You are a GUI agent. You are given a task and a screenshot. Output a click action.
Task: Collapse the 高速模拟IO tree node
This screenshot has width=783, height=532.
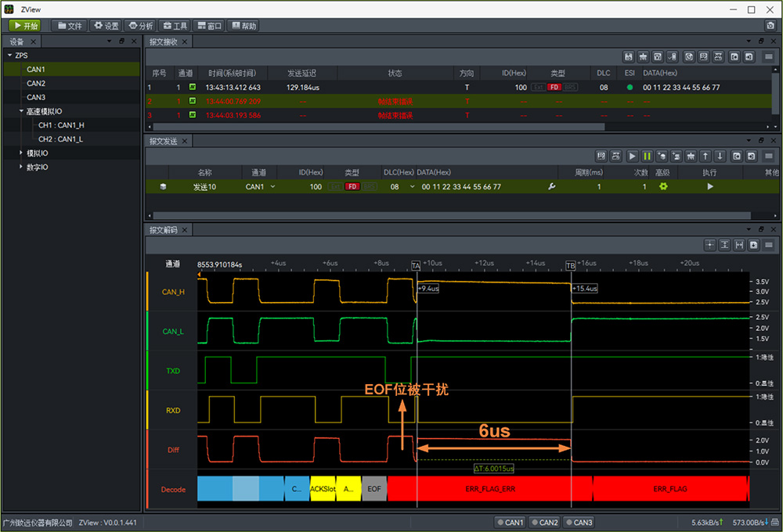tap(21, 111)
